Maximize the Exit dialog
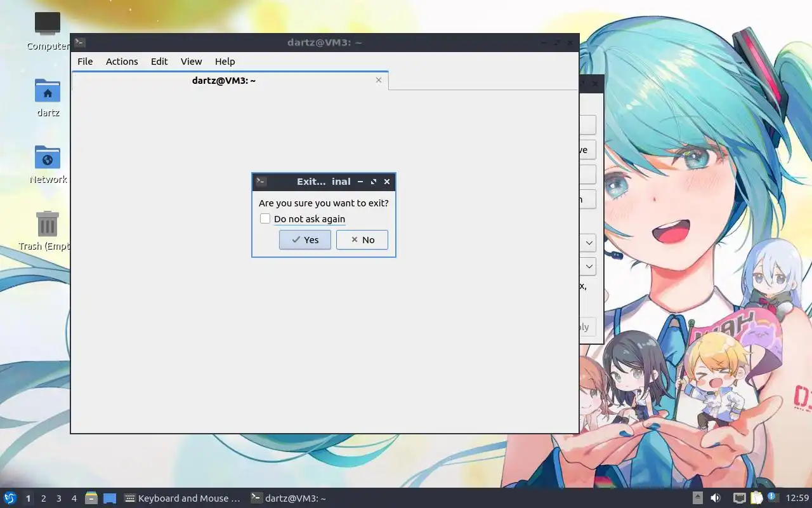This screenshot has height=508, width=812. [374, 182]
